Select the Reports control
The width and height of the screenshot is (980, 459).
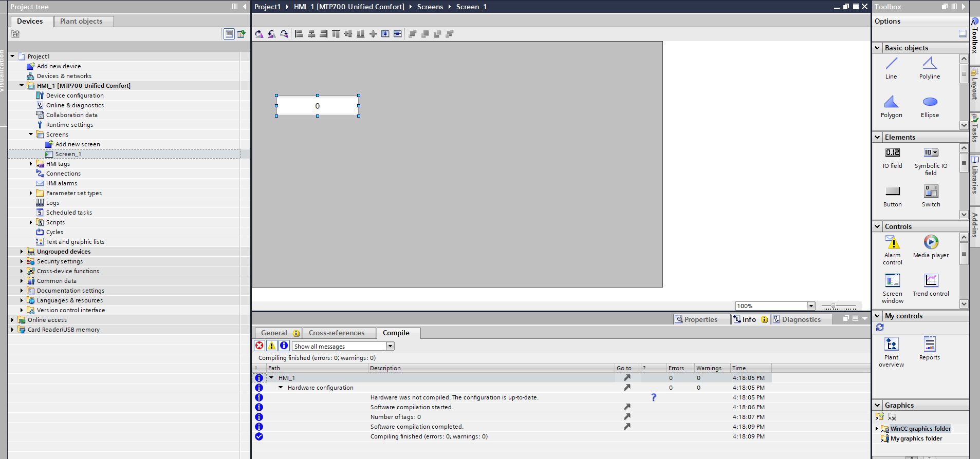pos(929,349)
